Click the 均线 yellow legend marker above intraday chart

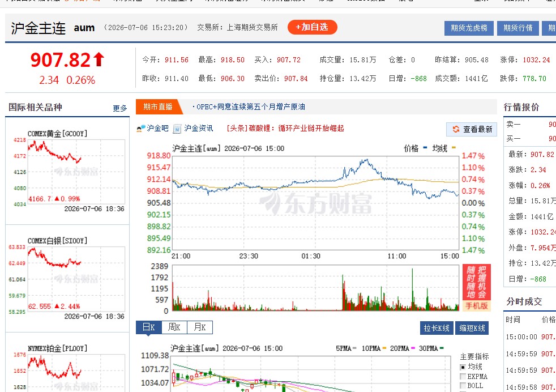(x=454, y=148)
